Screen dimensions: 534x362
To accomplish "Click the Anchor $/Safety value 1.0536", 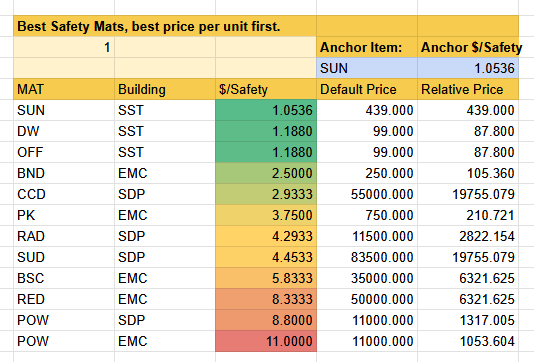I will pos(468,68).
